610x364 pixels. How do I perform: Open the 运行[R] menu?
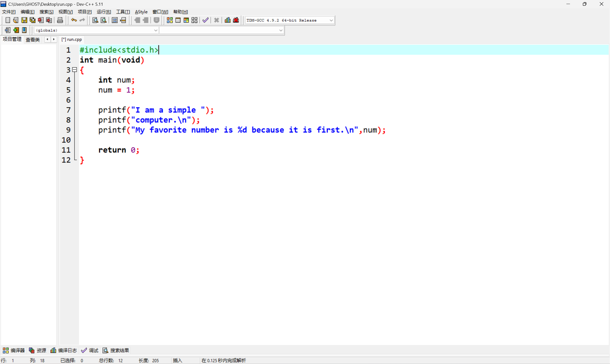tap(104, 12)
